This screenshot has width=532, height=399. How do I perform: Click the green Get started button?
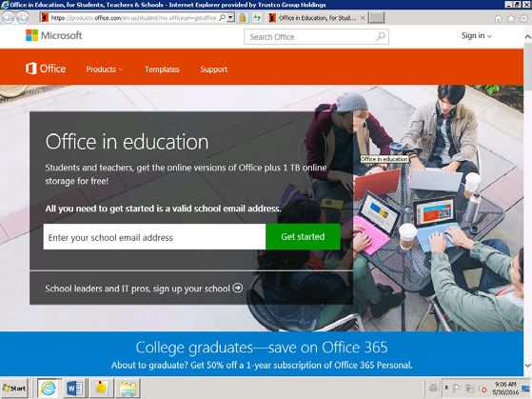tap(303, 237)
